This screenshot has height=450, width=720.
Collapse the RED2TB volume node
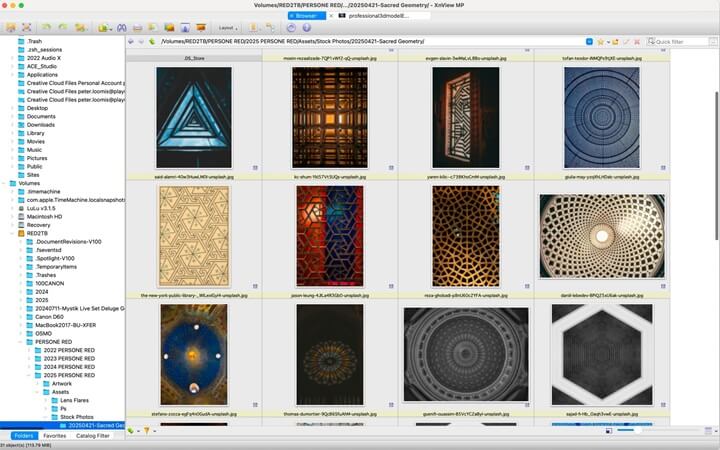coord(12,233)
